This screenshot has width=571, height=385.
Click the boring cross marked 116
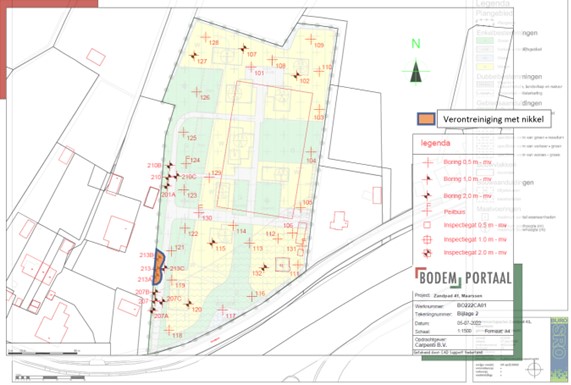coord(252,296)
